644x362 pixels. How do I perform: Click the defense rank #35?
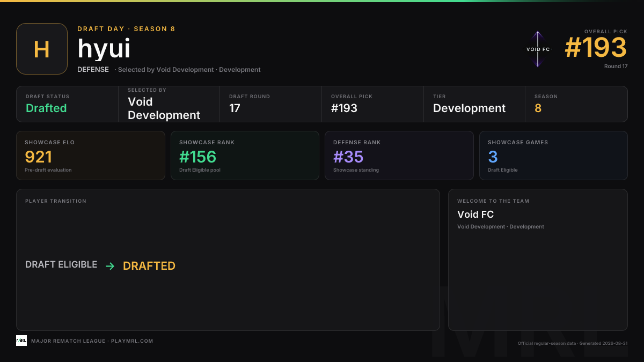[x=348, y=157]
